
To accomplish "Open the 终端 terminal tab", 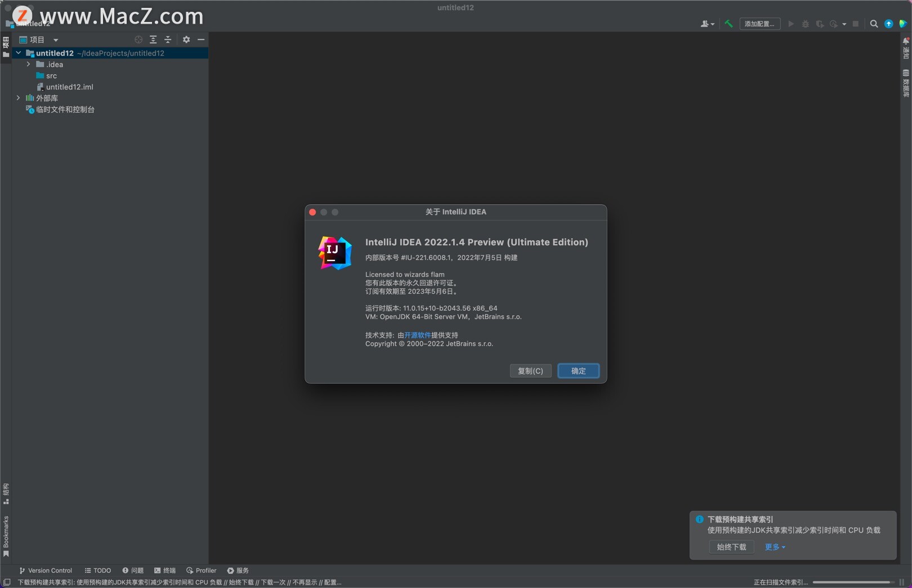I will pos(165,571).
